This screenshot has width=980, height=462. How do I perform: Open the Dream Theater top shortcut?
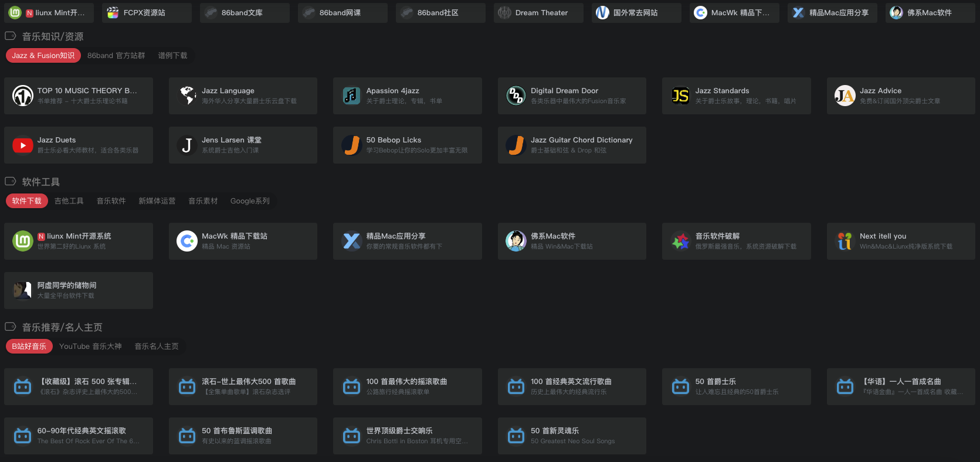click(538, 13)
